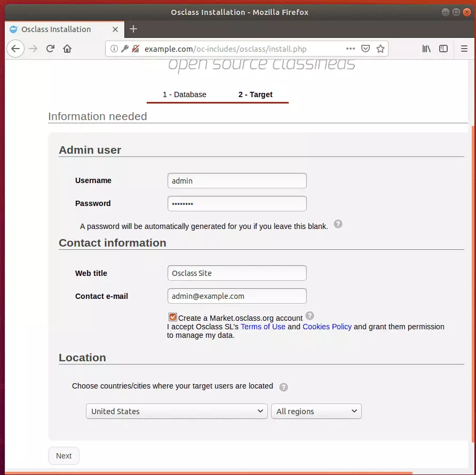Go back to the previous page
This screenshot has height=475, width=476.
coord(15,49)
